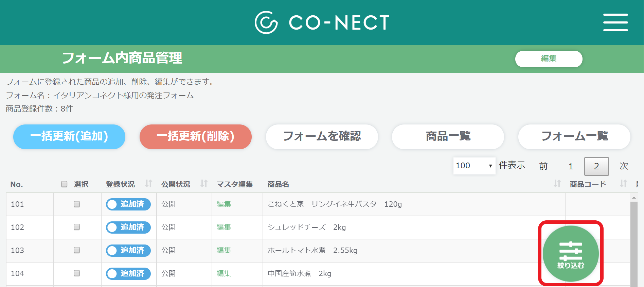The height and width of the screenshot is (287, 644).
Task: Go to page 1 of pagination
Action: (x=571, y=166)
